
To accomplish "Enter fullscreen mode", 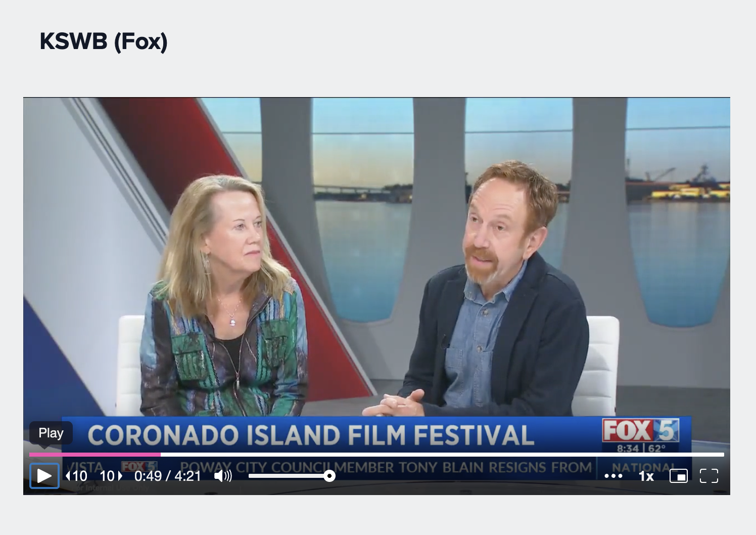I will click(x=708, y=476).
